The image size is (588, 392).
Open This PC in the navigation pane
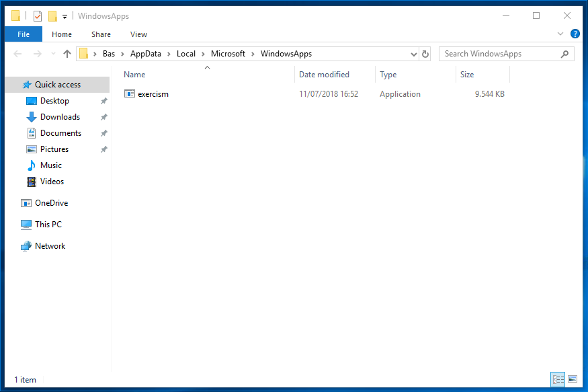(48, 225)
